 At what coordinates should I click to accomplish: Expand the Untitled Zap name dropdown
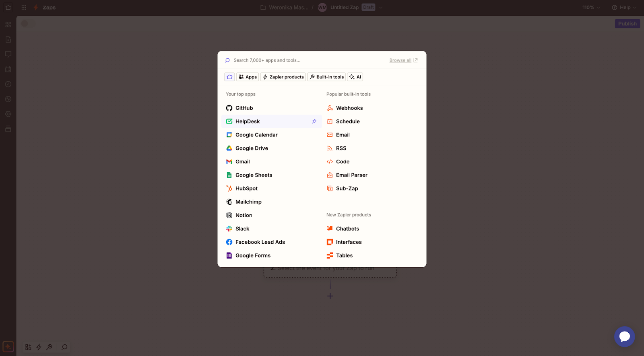pos(381,8)
